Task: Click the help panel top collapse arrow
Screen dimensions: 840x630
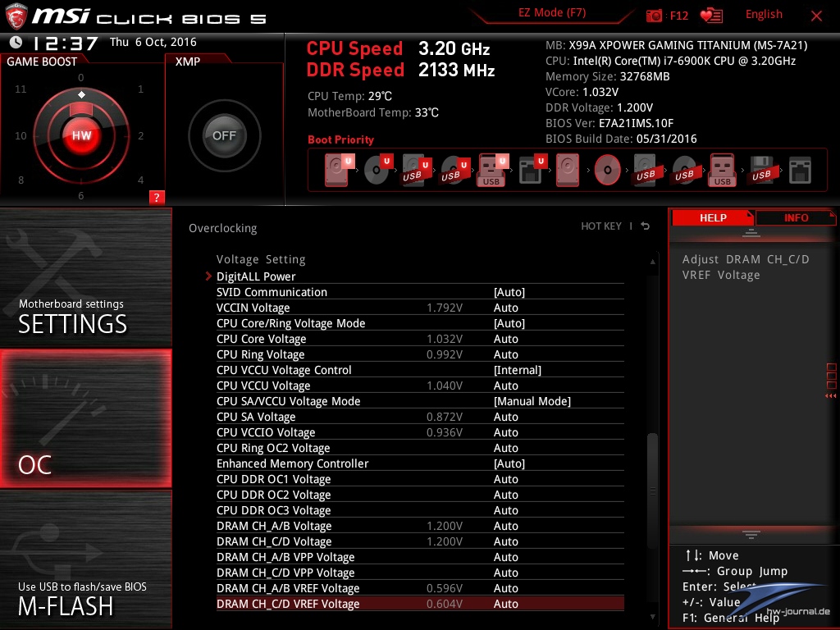Action: click(751, 232)
